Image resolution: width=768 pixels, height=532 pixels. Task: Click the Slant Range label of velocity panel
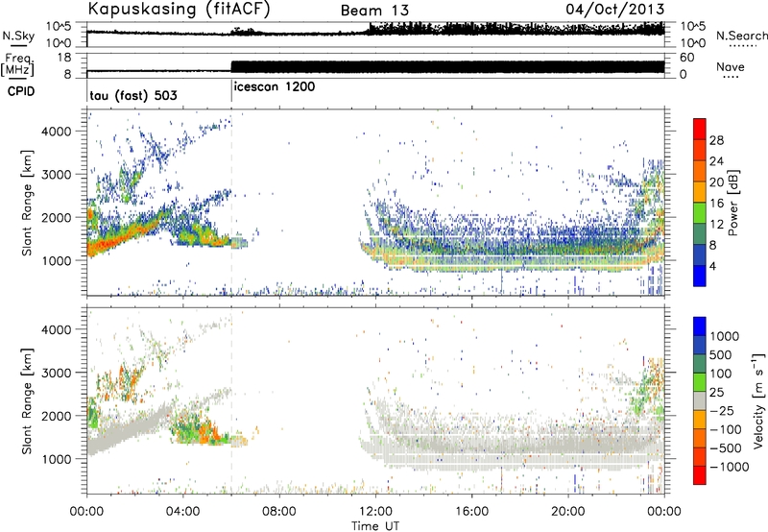(27, 400)
